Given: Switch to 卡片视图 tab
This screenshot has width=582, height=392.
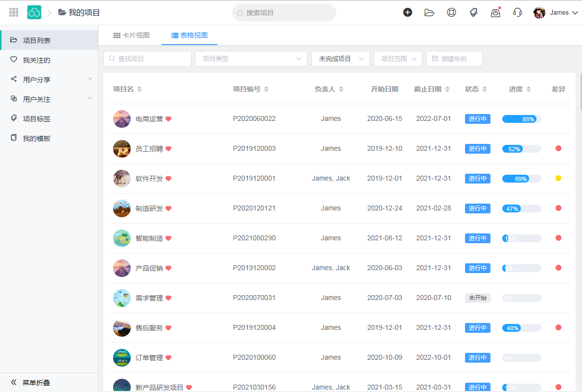Looking at the screenshot, I should pos(132,35).
